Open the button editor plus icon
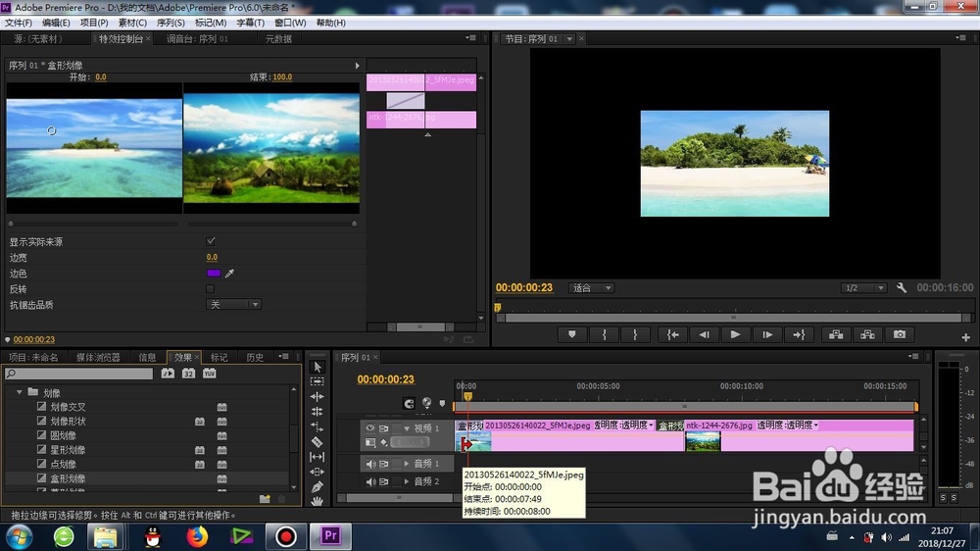The width and height of the screenshot is (980, 551). coord(965,337)
